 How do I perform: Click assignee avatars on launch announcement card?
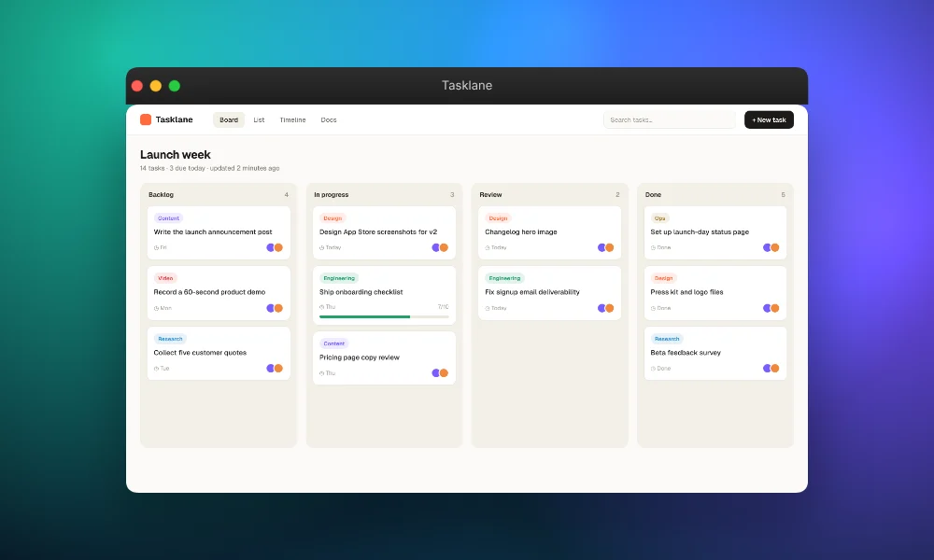point(275,247)
